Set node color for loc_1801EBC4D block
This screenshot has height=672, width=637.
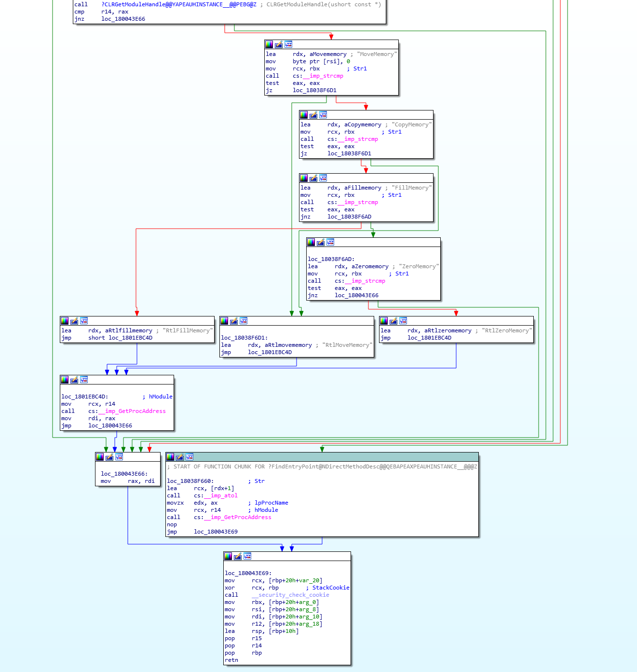click(65, 380)
